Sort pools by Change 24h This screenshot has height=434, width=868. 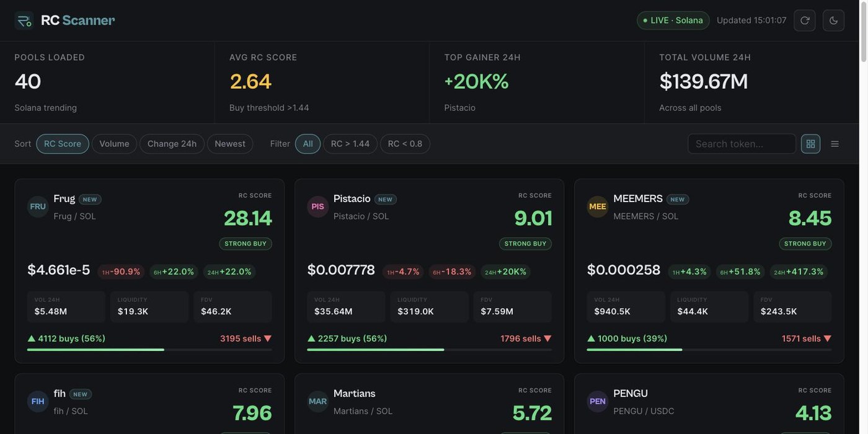(172, 144)
